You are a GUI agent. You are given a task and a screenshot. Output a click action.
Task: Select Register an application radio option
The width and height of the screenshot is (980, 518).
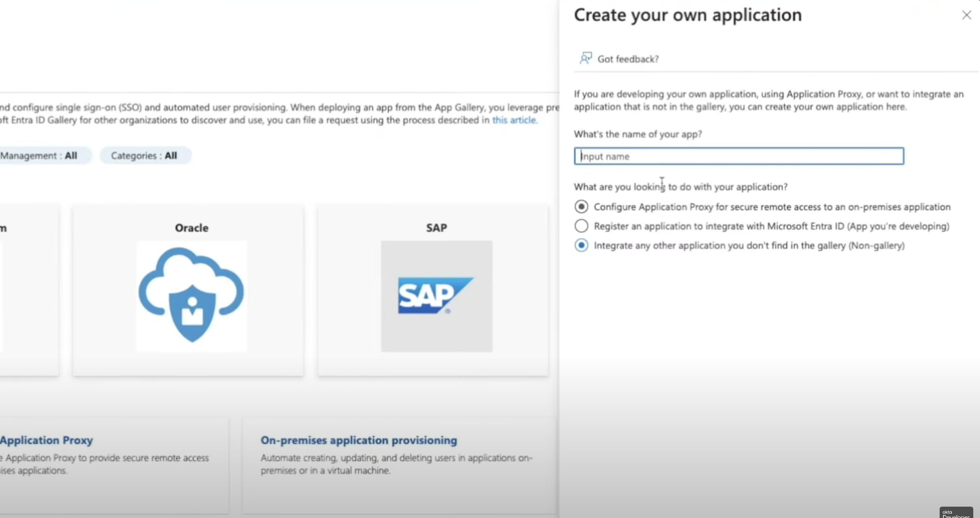pos(581,226)
